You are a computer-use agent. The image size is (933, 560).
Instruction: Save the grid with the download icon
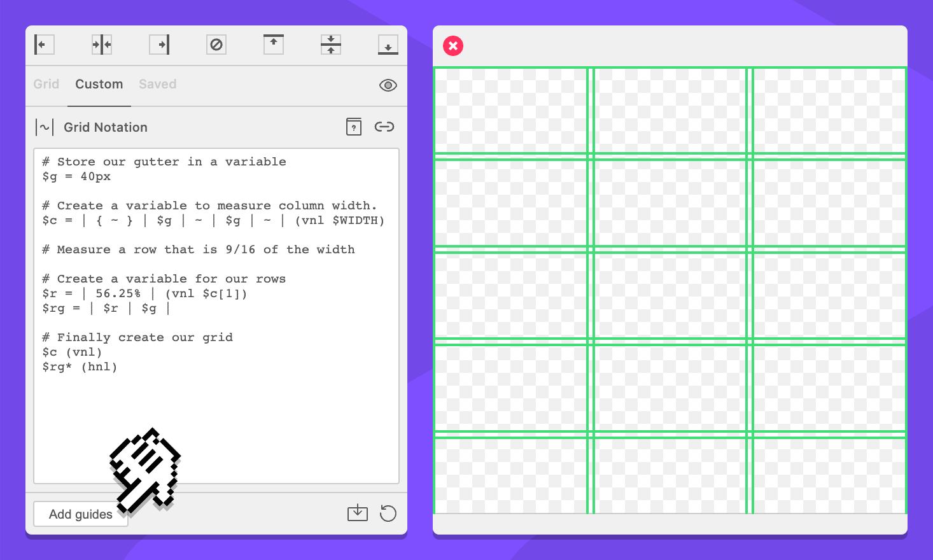[x=358, y=513]
